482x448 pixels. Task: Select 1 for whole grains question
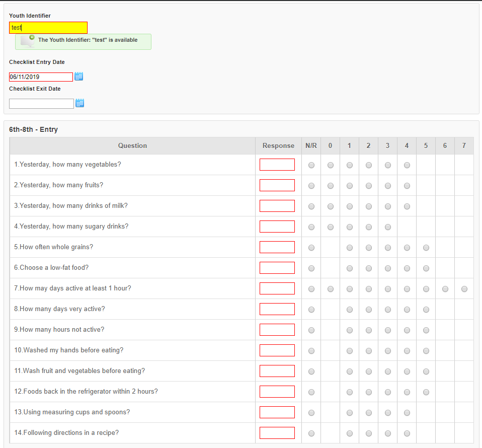pyautogui.click(x=350, y=248)
